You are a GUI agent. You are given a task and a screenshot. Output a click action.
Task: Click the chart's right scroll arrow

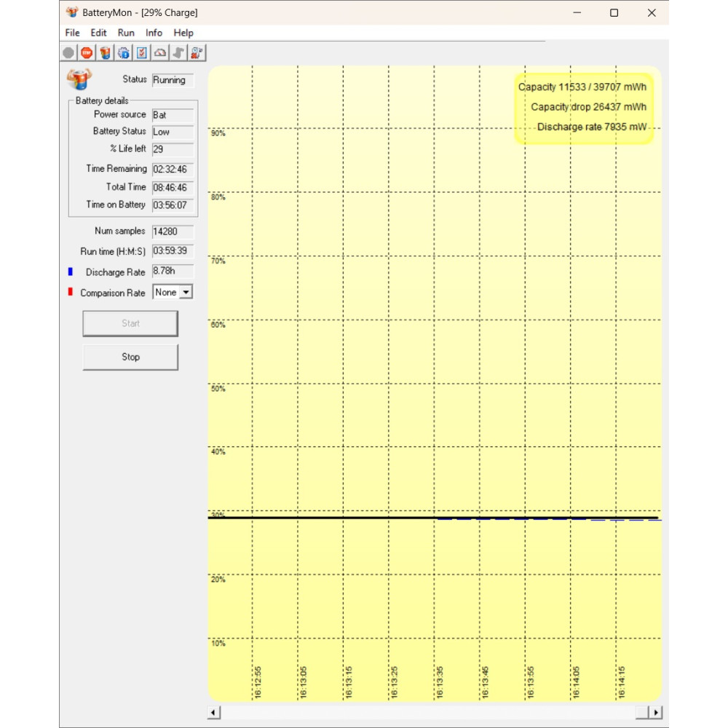coord(656,713)
